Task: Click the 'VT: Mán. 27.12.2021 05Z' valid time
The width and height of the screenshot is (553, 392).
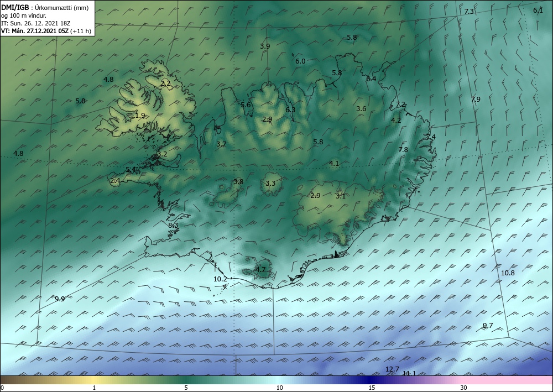Action: (35, 31)
